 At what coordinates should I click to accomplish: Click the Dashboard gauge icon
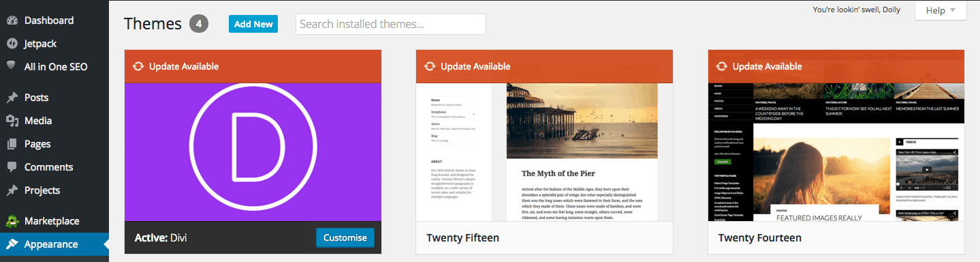[12, 20]
